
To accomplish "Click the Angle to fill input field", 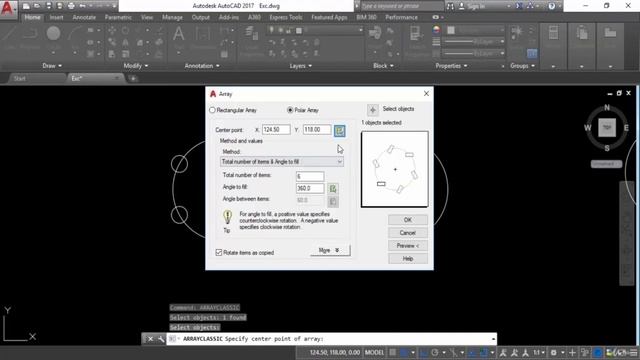I will pyautogui.click(x=310, y=188).
